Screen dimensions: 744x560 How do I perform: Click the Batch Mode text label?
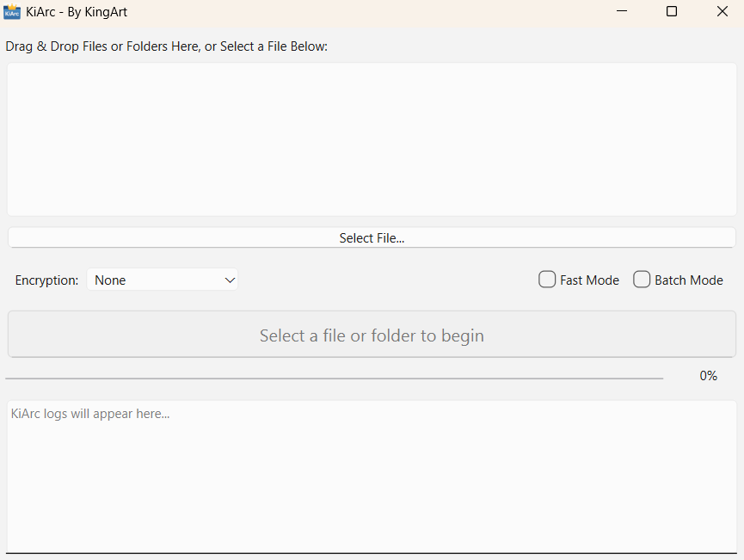click(x=688, y=280)
